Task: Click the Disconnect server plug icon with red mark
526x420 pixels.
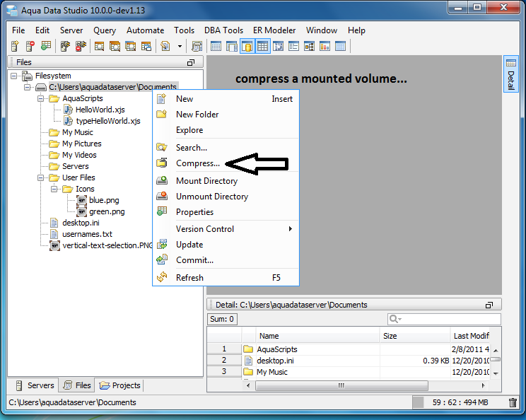Action: click(81, 46)
